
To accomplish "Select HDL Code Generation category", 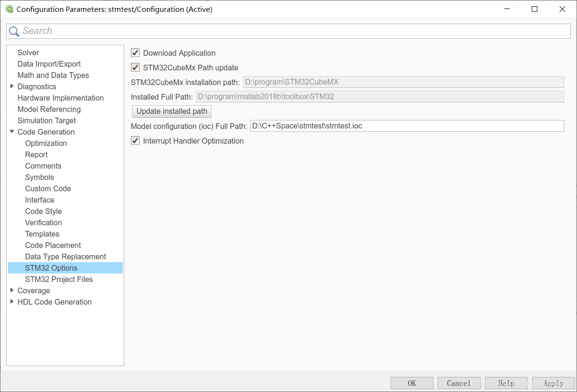I will (55, 302).
